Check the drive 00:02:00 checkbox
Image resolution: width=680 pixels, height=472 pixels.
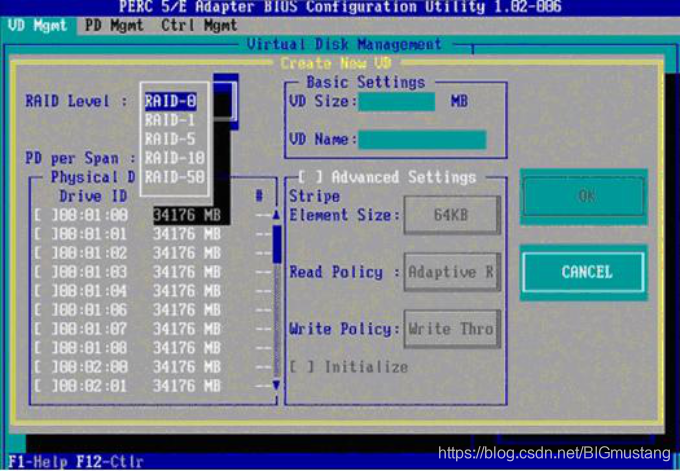pyautogui.click(x=45, y=367)
